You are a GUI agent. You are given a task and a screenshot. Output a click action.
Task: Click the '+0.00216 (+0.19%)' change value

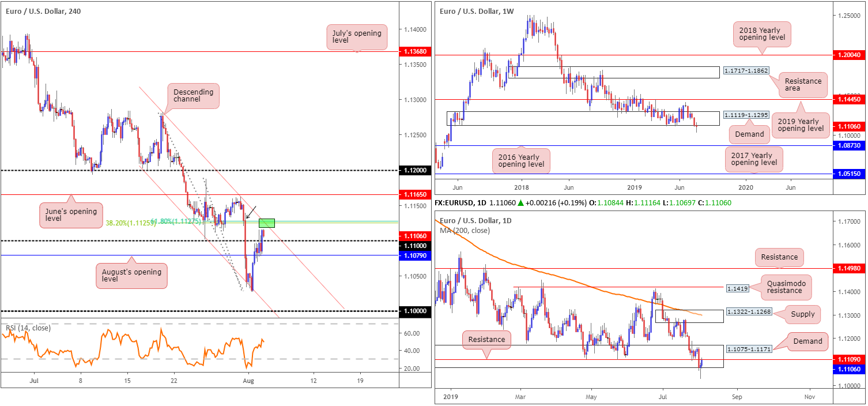click(x=556, y=204)
